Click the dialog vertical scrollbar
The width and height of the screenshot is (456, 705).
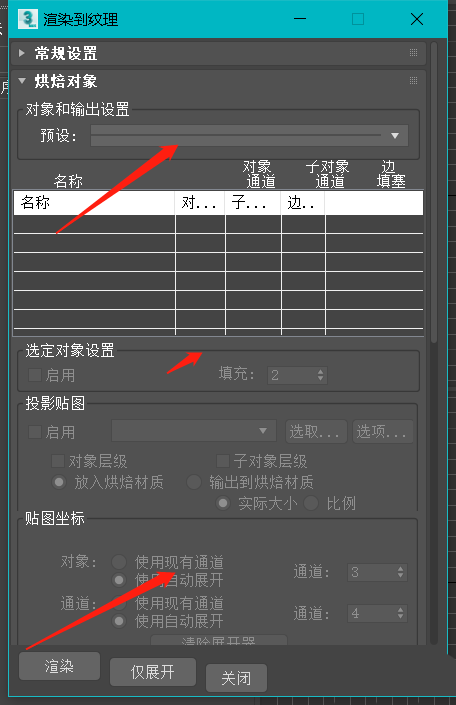pyautogui.click(x=434, y=193)
